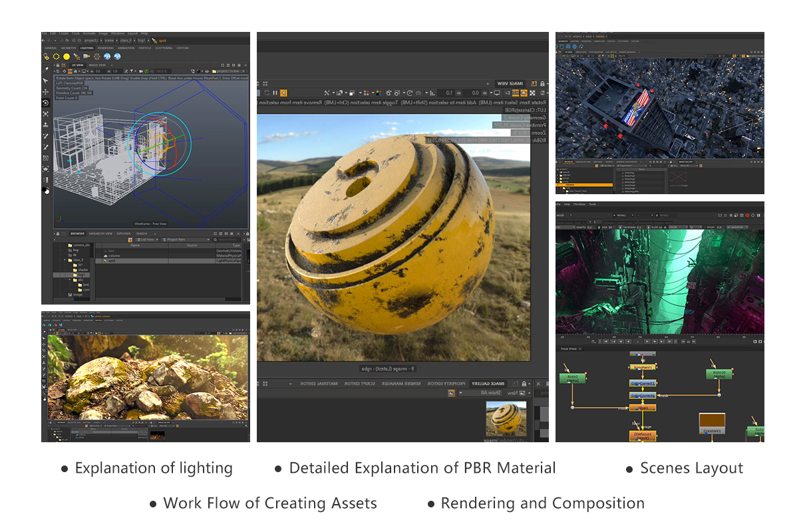This screenshot has width=805, height=532.
Task: Open the Project Item dropdown in the browser
Action: tap(186, 239)
